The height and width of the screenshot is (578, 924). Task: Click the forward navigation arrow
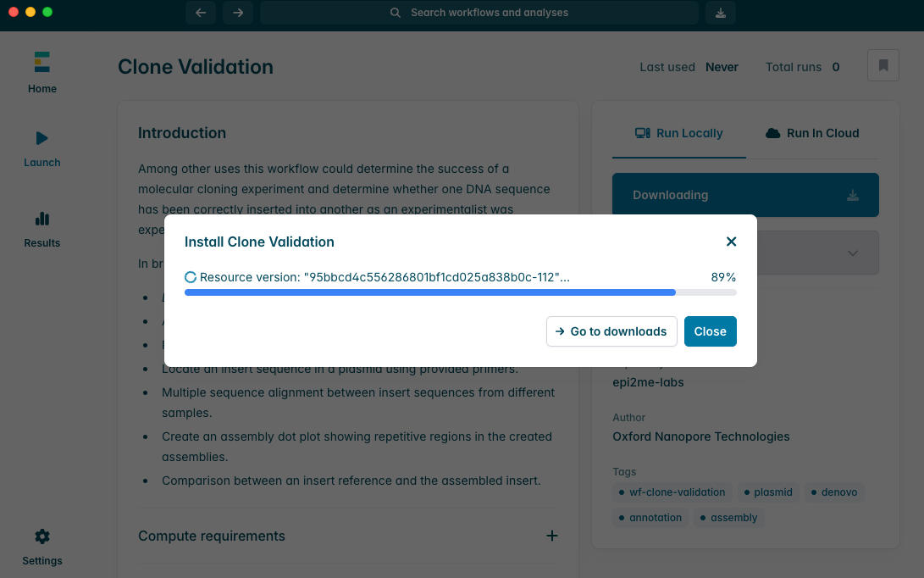point(238,13)
